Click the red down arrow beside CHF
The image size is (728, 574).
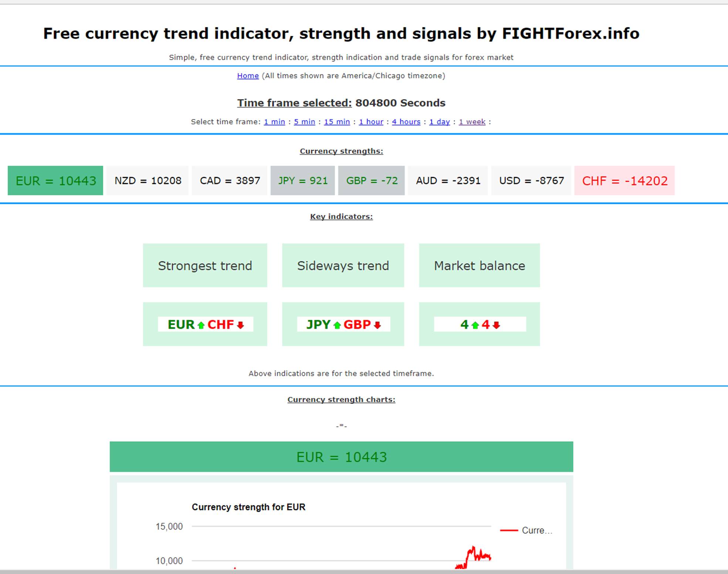pos(240,325)
